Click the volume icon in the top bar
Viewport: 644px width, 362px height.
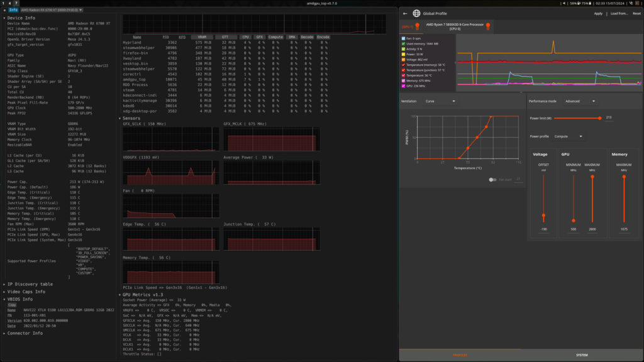564,3
